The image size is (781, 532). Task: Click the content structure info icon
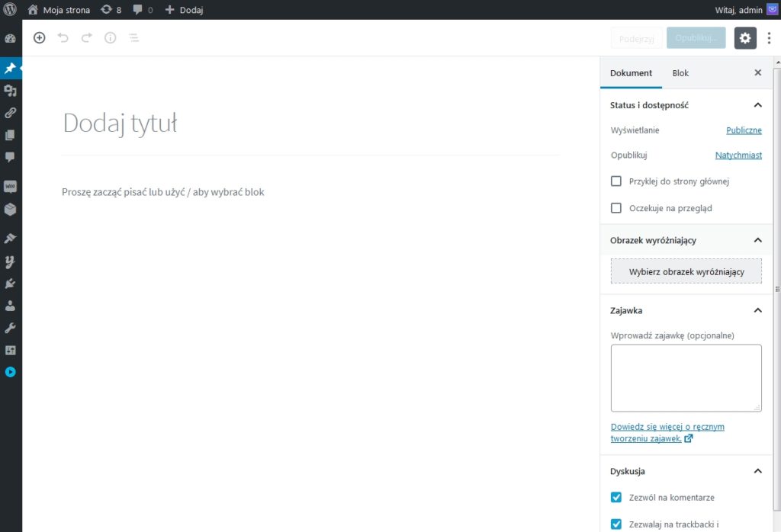tap(111, 38)
